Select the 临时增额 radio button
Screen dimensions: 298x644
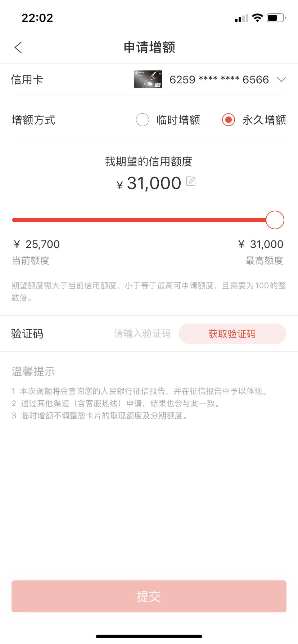(x=143, y=120)
